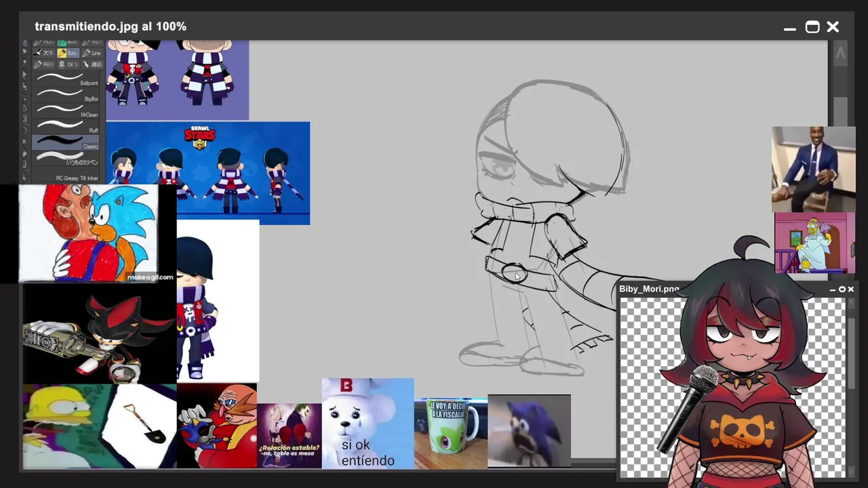The image size is (868, 488).
Task: Click the '¿Relación estable?' Joker meme
Action: [x=290, y=436]
